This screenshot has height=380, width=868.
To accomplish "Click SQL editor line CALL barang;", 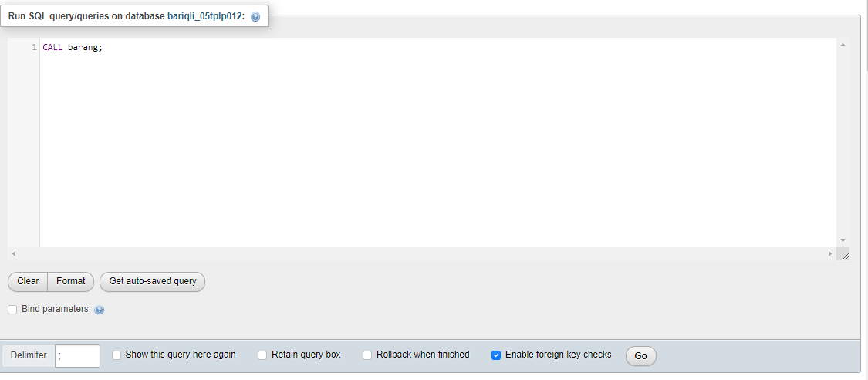I will [x=73, y=48].
